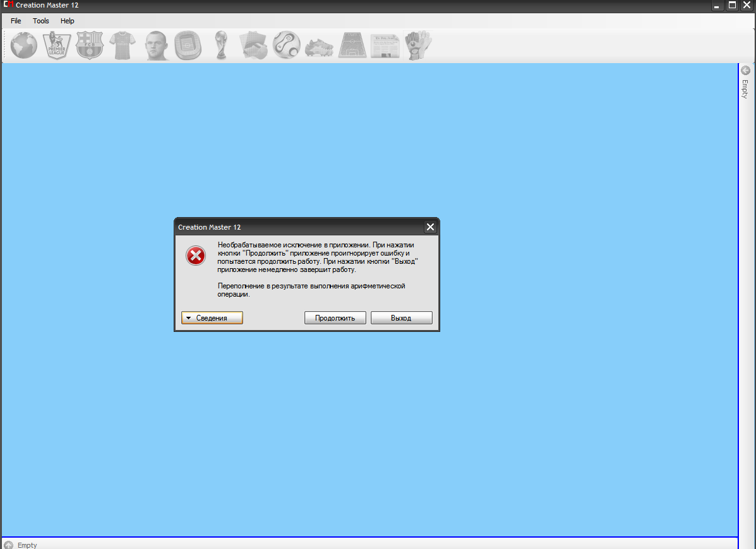This screenshot has width=756, height=549.
Task: Click the arithmetic overflow error message text
Action: click(x=311, y=290)
